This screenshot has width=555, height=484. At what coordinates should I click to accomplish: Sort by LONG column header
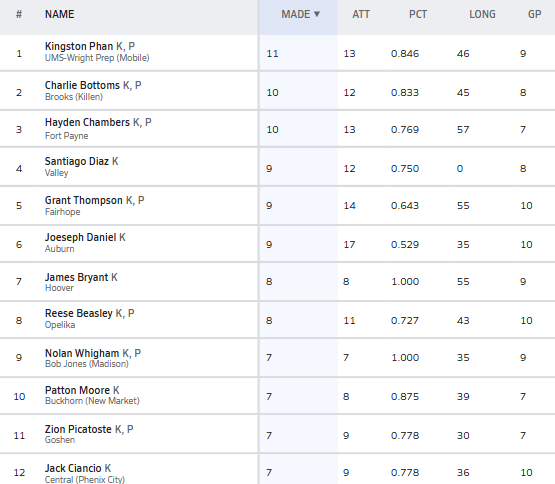coord(482,14)
